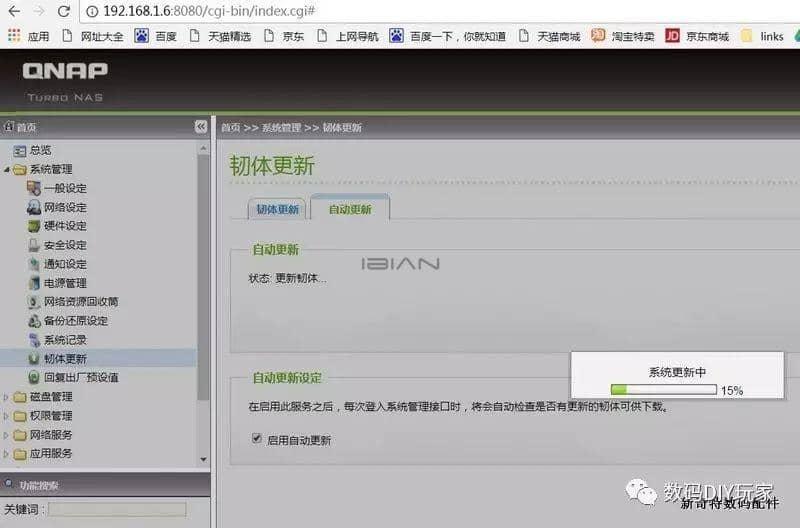800x528 pixels.
Task: Select the 自动更新 tab
Action: [x=350, y=209]
